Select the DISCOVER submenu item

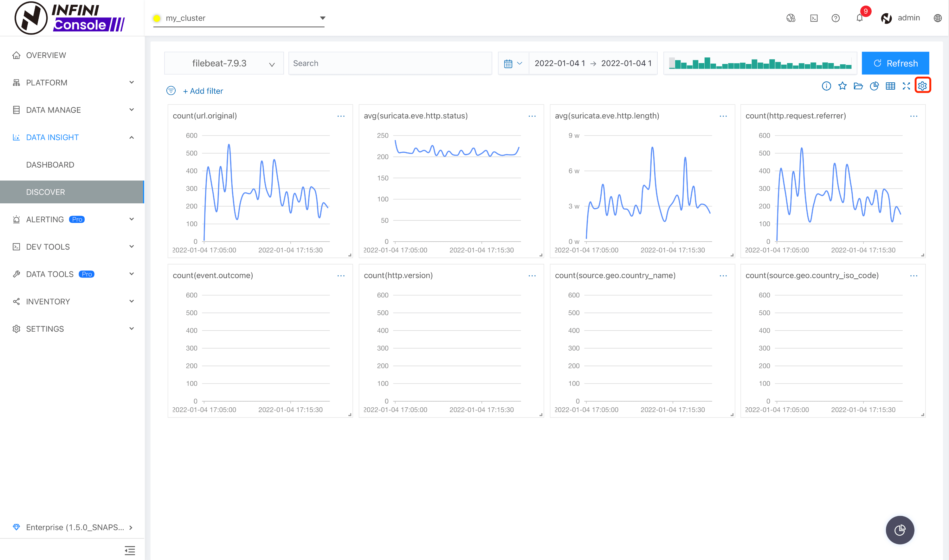click(72, 192)
